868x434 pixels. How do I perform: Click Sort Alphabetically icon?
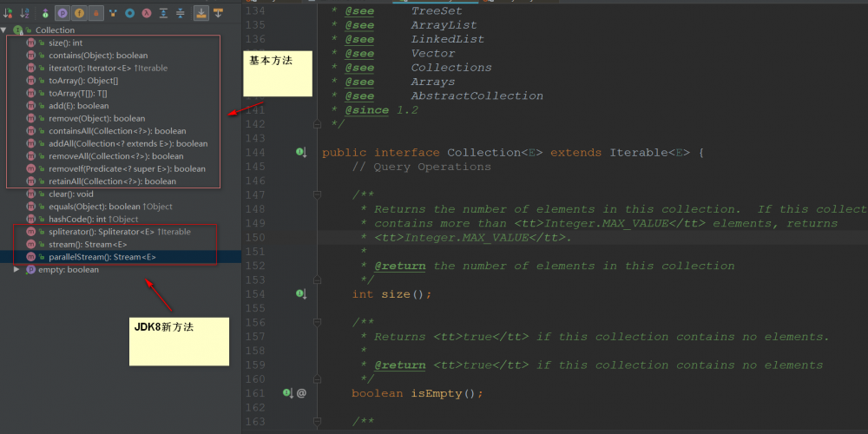[x=24, y=13]
